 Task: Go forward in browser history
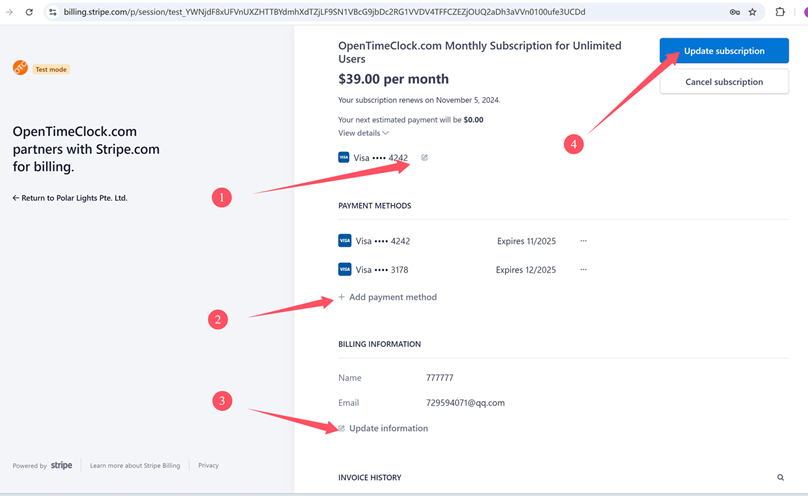[x=9, y=12]
